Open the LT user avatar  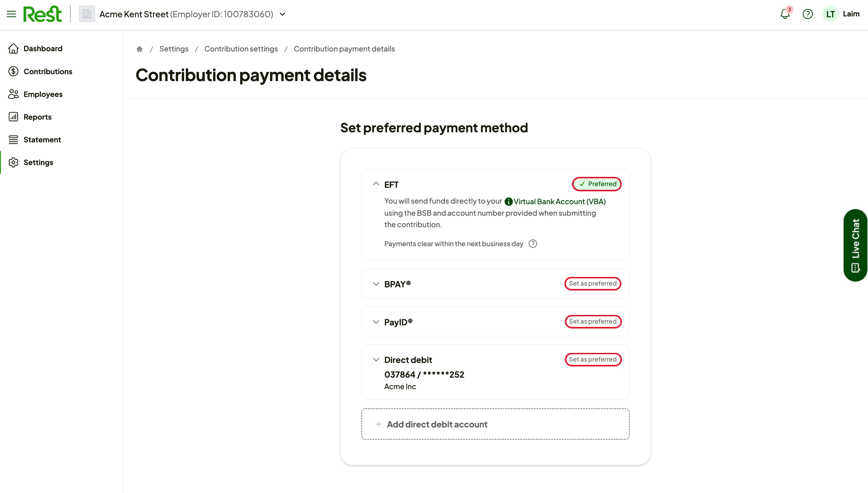(830, 14)
